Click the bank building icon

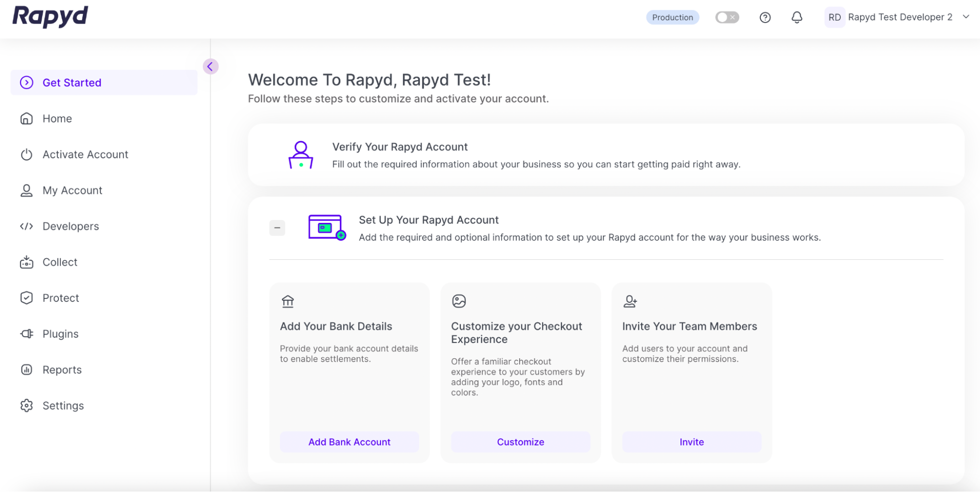[x=288, y=301]
